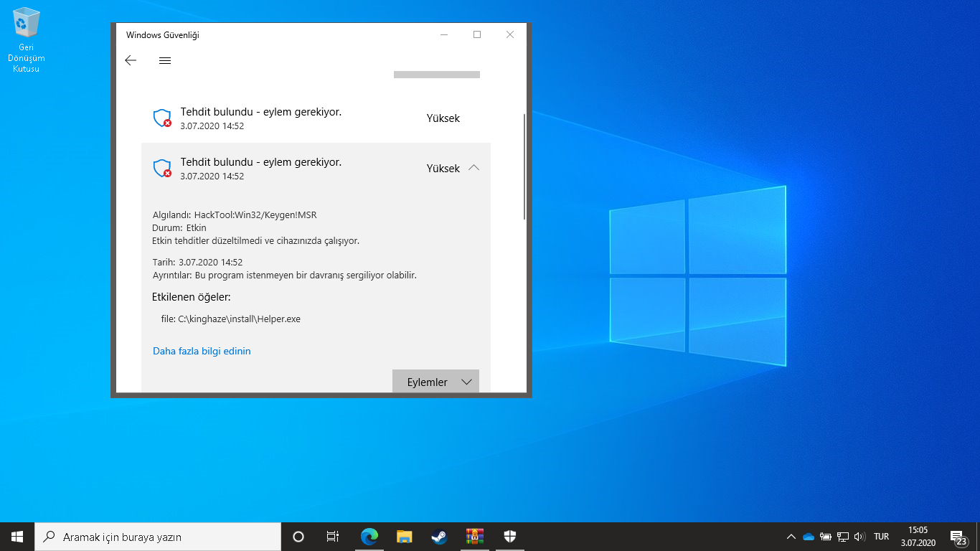
Task: Open the Start menu
Action: click(x=17, y=536)
